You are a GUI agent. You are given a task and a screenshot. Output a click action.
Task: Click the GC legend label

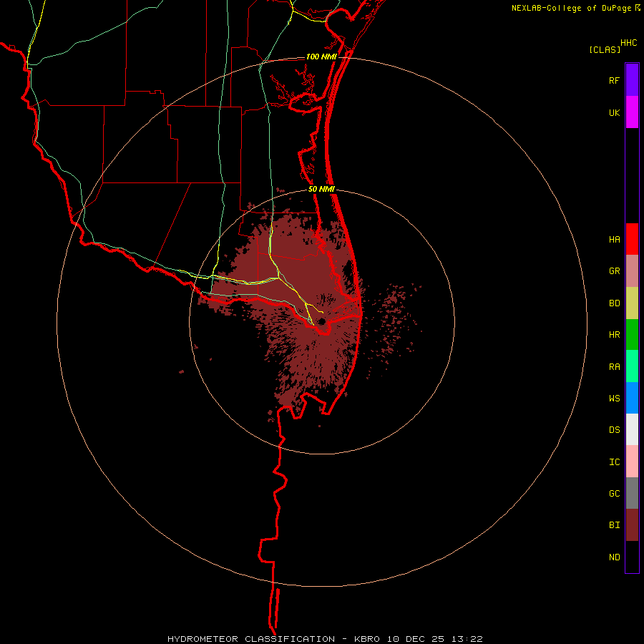coord(614,494)
